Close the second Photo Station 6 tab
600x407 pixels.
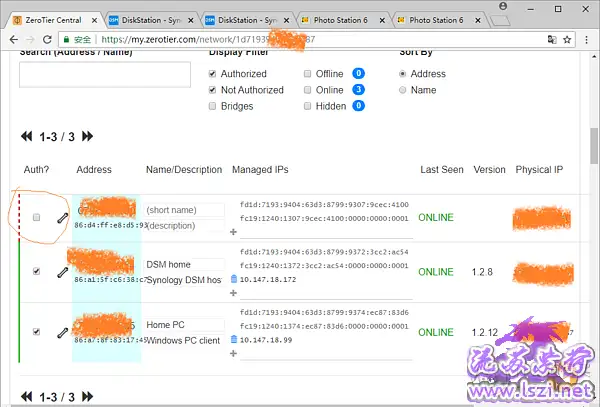478,20
